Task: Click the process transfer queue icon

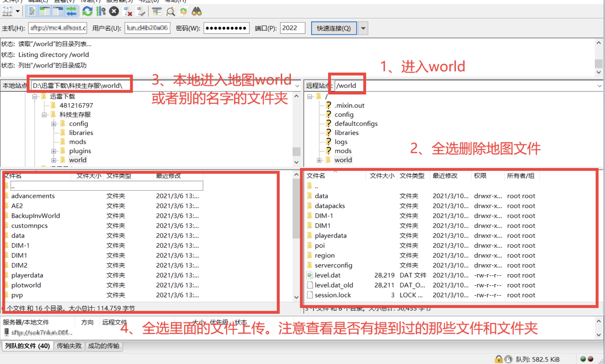Action: coord(101,12)
